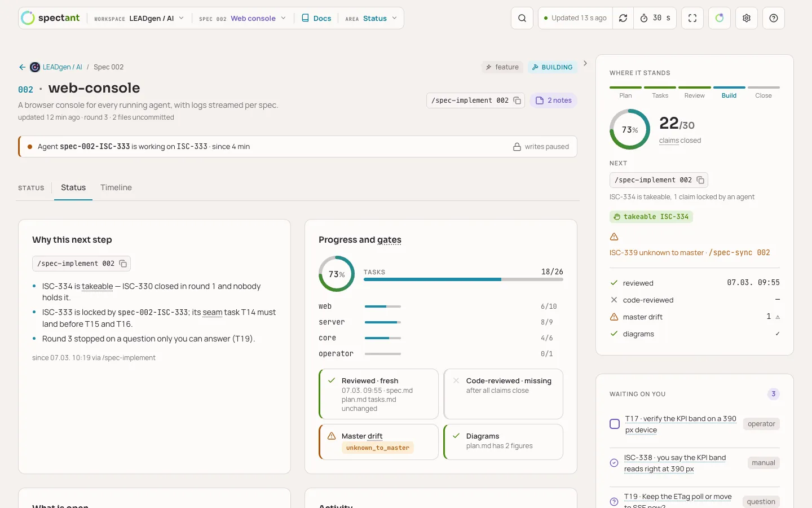Viewport: 812px width, 508px height.
Task: Click the TASKS 18/26 progress bar
Action: (x=464, y=279)
